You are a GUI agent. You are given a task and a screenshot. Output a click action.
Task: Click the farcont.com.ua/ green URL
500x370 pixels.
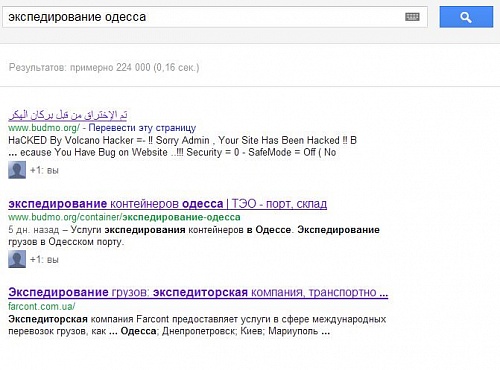point(42,306)
